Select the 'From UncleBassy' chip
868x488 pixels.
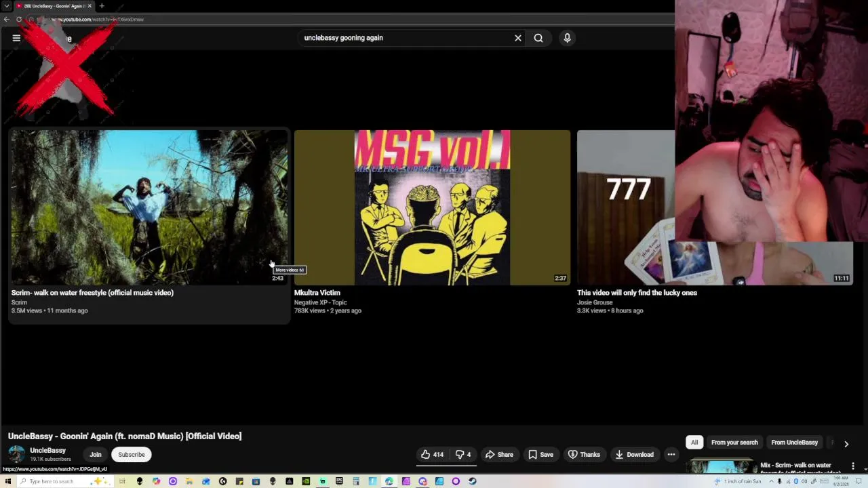pos(795,443)
